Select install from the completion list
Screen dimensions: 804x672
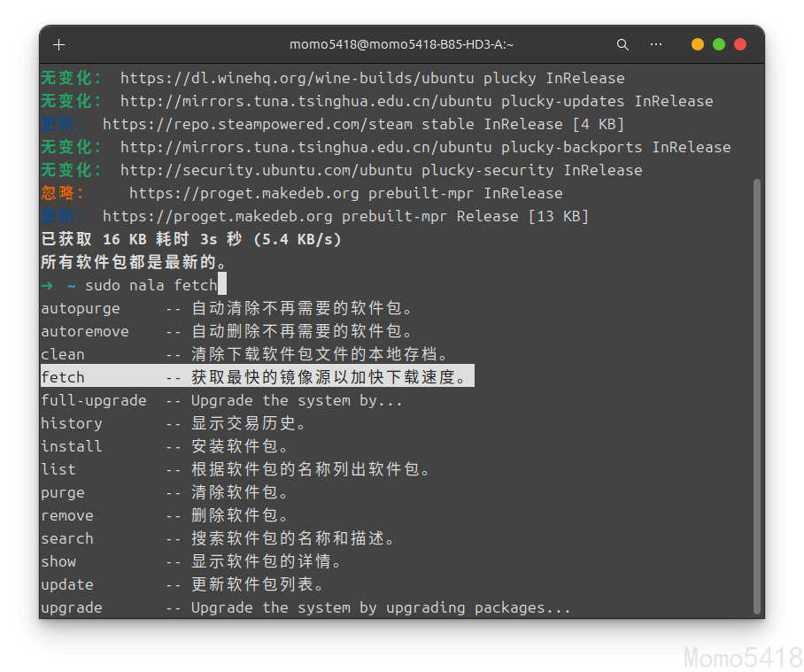pyautogui.click(x=71, y=446)
